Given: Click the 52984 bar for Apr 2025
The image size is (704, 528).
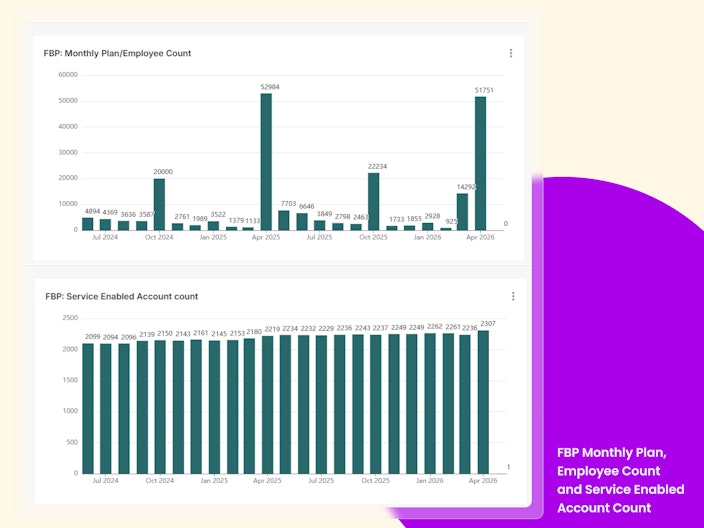Looking at the screenshot, I should click(x=266, y=162).
